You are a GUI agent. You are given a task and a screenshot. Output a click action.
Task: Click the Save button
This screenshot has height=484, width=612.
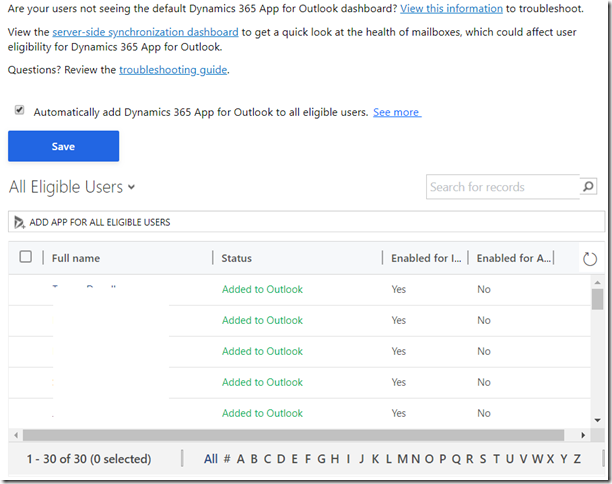[x=63, y=146]
